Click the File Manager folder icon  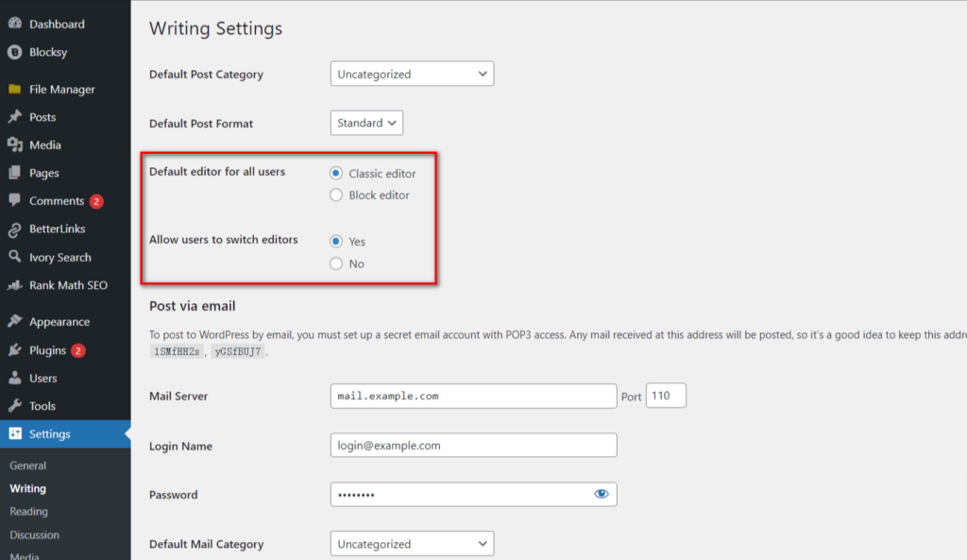(x=15, y=89)
